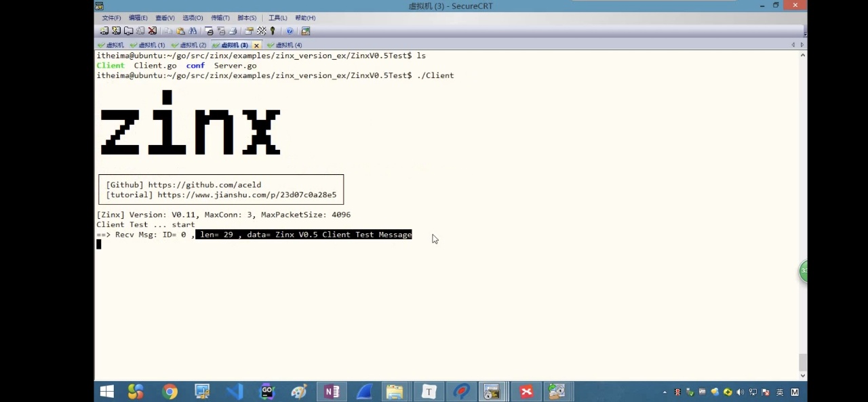Viewport: 868px width, 402px height.
Task: Open the 帮助(H) menu
Action: (x=305, y=18)
